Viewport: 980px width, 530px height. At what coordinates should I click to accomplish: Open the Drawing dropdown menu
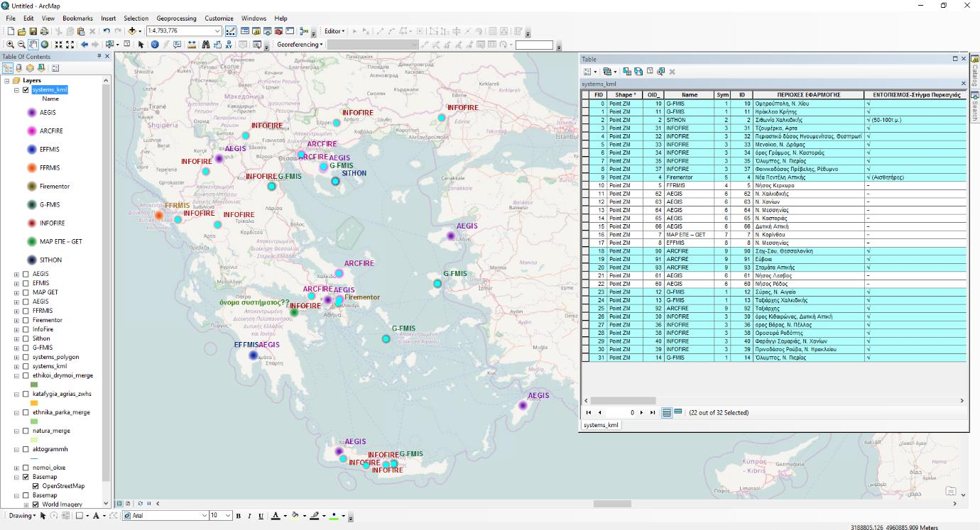point(22,516)
